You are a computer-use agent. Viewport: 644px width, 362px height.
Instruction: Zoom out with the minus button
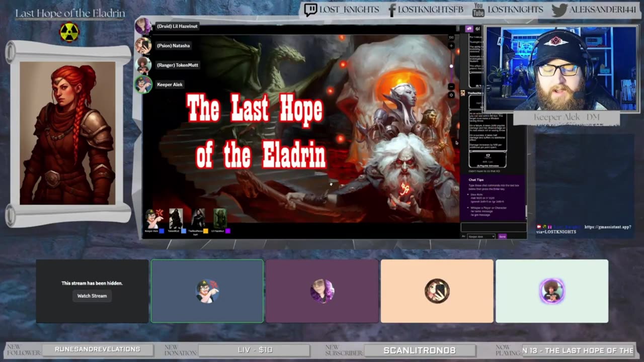451,86
